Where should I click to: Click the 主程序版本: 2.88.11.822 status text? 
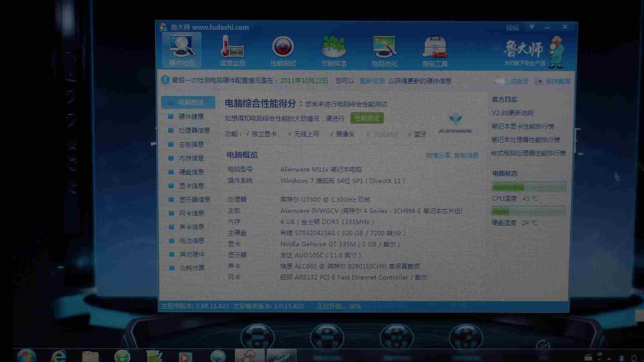pos(195,306)
